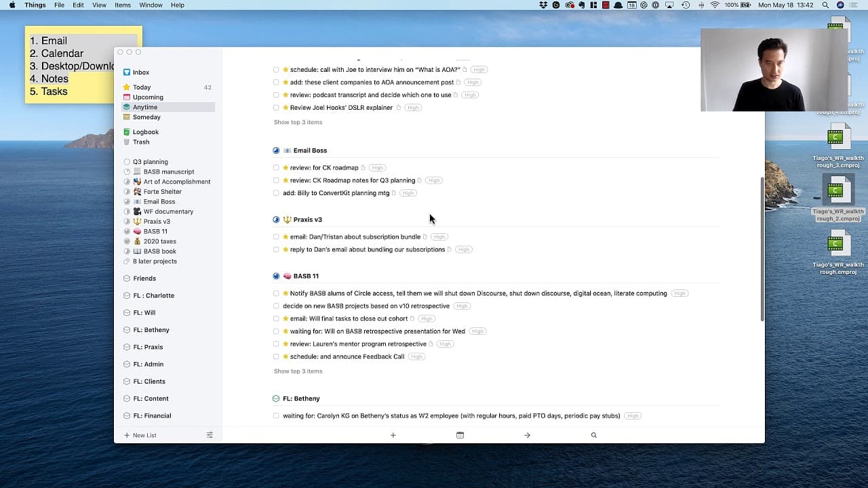Check off 'Review Joel Hooks' DSLR explainer'
The image size is (868, 488).
[x=276, y=108]
